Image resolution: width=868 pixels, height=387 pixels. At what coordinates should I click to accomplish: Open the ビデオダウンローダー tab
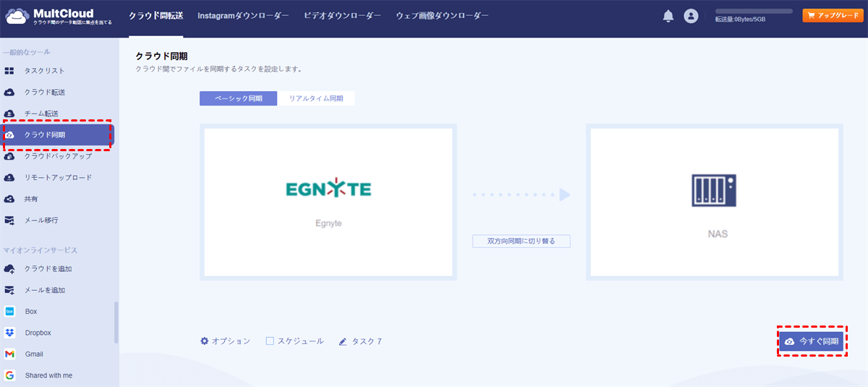pos(342,16)
